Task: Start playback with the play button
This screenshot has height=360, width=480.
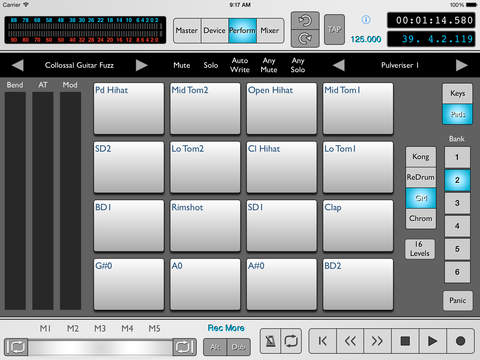Action: click(x=433, y=341)
